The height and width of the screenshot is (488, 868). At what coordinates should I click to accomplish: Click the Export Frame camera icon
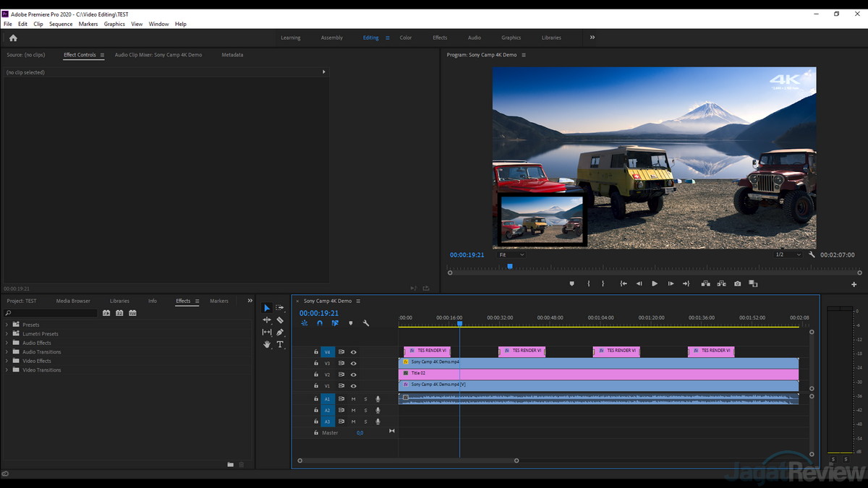coord(737,283)
